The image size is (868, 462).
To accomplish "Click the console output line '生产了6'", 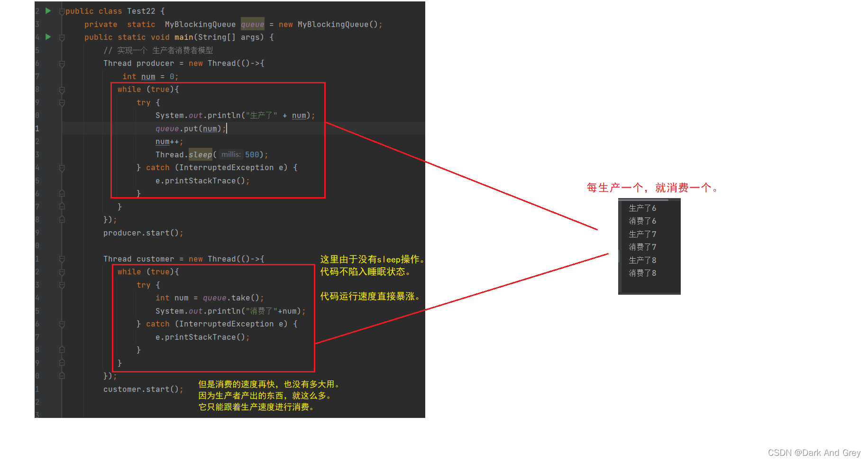I will pos(642,208).
